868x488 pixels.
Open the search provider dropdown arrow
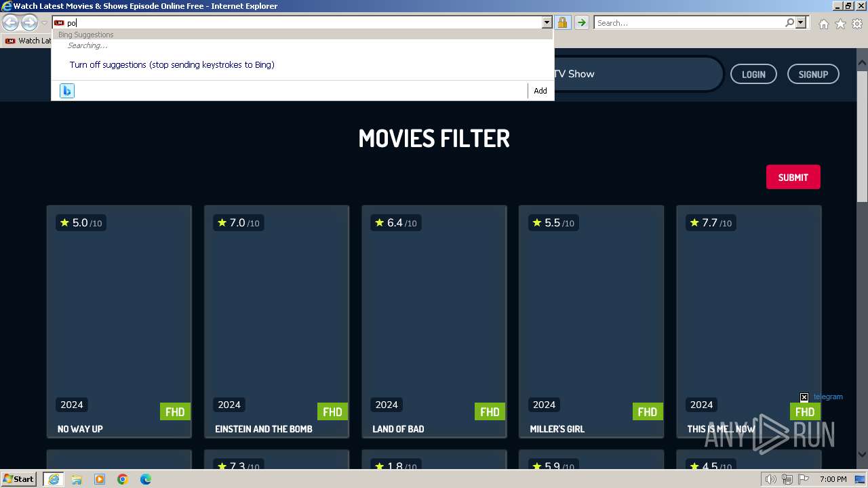[x=801, y=23]
